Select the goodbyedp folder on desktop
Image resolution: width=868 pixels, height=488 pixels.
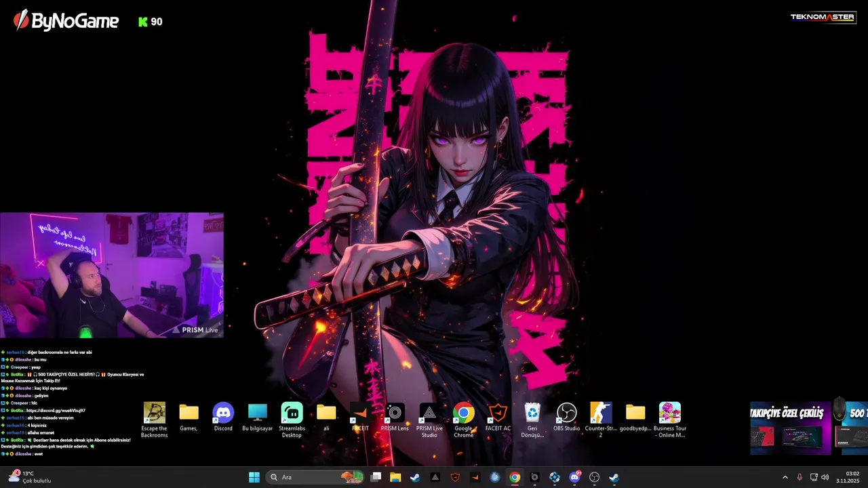point(635,417)
